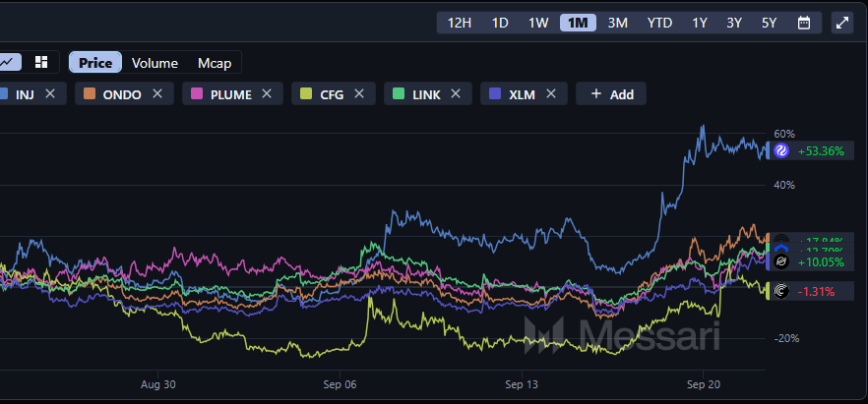The width and height of the screenshot is (868, 404).
Task: Switch to the 1W time range
Action: tap(538, 23)
